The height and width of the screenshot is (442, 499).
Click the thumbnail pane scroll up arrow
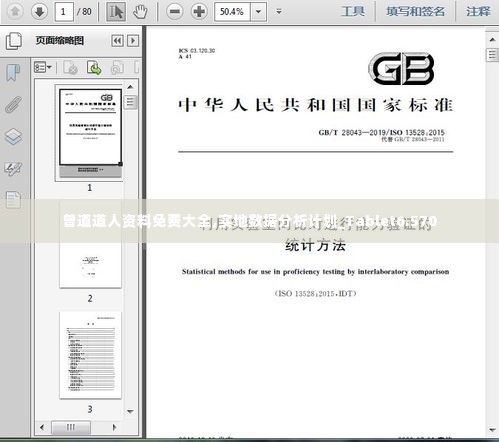[130, 87]
